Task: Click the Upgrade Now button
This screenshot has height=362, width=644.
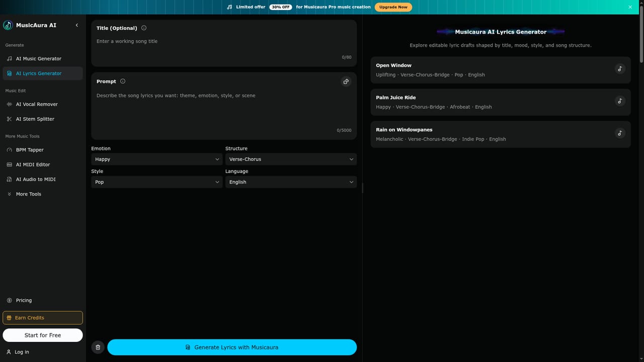Action: 393,7
